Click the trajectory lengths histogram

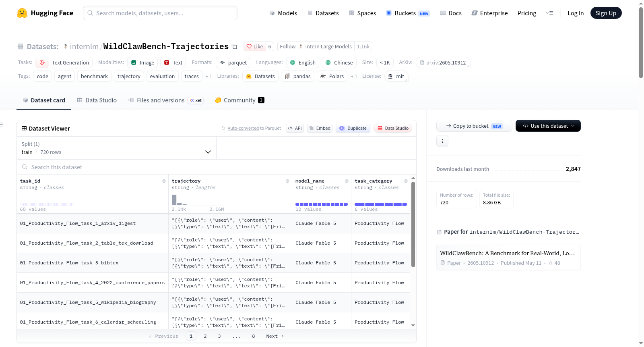point(198,200)
